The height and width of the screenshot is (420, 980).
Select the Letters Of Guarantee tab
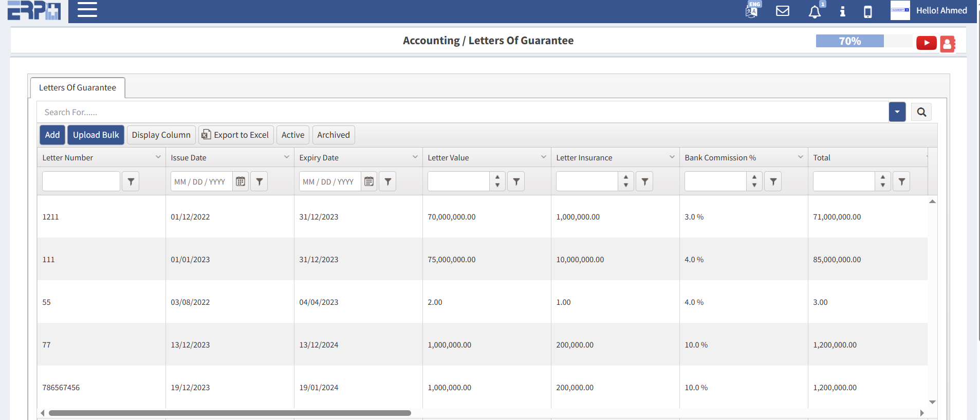pyautogui.click(x=78, y=88)
